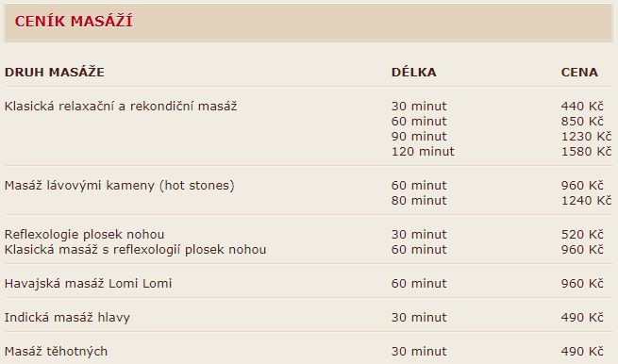Viewport: 618px width, 364px height.
Task: Select Klasická masáž s reflexologií plosek nohou
Action: point(135,250)
